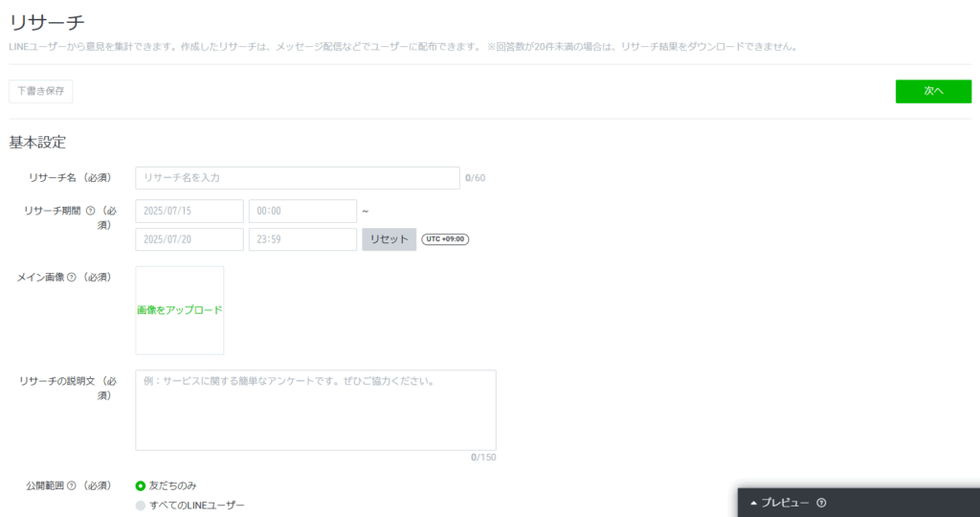Viewport: 980px width, 517px height.
Task: Click the リサーチ page title
Action: pos(47,22)
